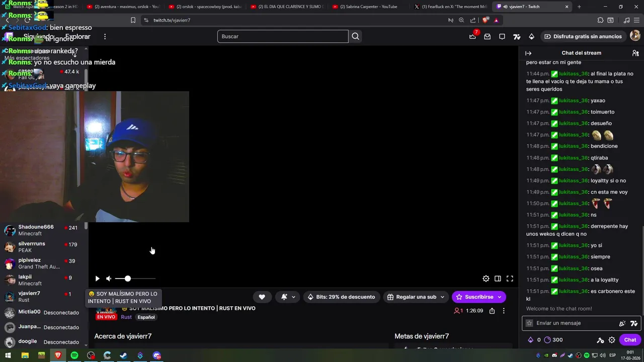Open chat moderation hammer clock icon
Viewport: 644px width, 362px height.
[600, 340]
